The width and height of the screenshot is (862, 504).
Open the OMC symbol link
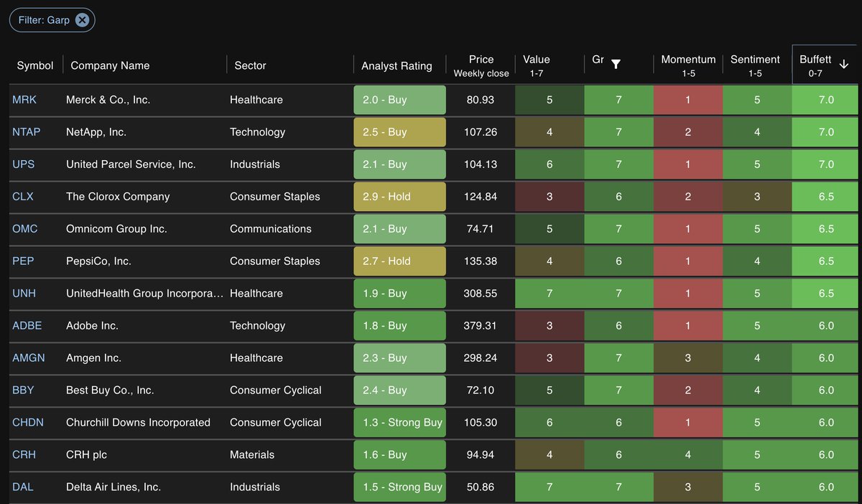coord(25,229)
